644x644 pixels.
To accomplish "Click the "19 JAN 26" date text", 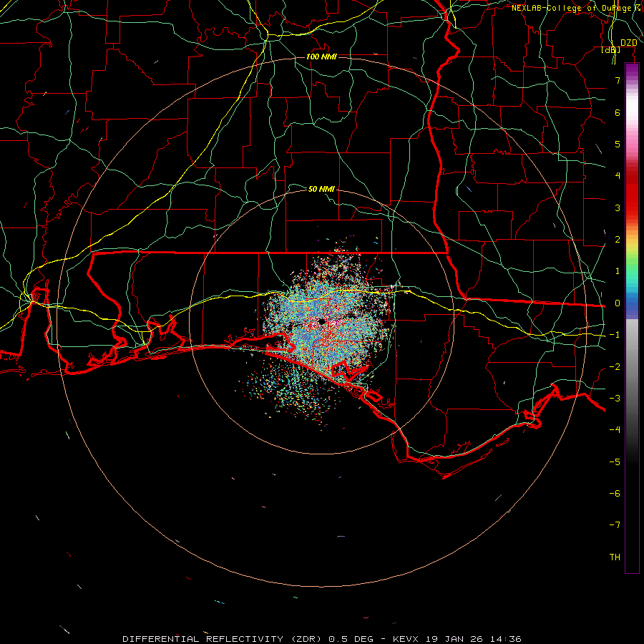I will point(454,639).
